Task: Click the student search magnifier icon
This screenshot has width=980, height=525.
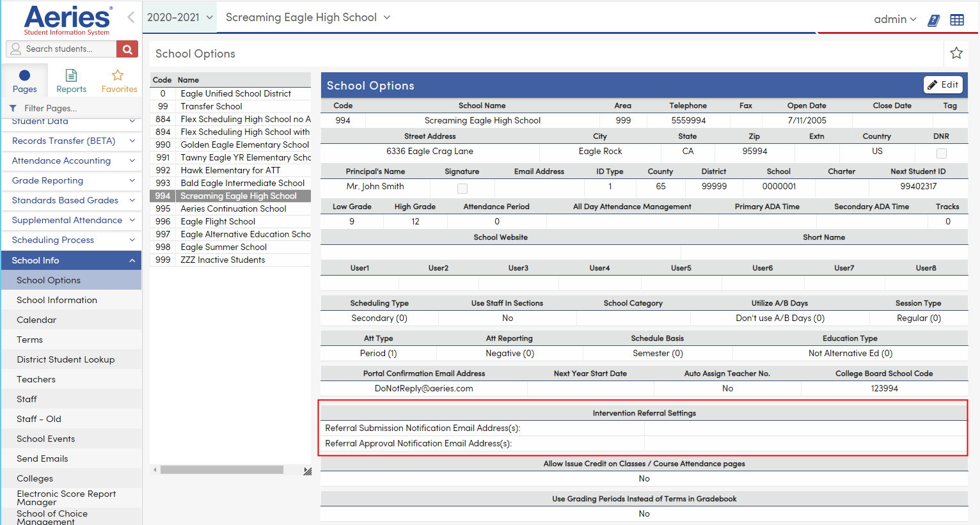Action: click(x=127, y=49)
